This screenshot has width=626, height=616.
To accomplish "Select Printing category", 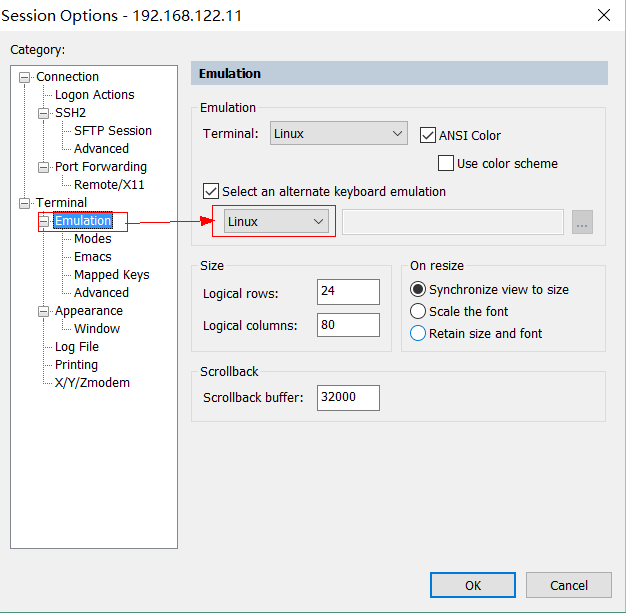I will (x=76, y=364).
